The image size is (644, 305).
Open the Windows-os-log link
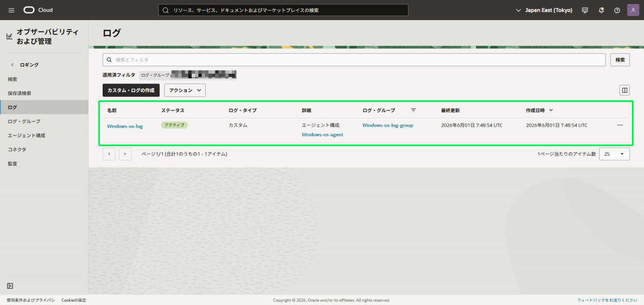[125, 126]
